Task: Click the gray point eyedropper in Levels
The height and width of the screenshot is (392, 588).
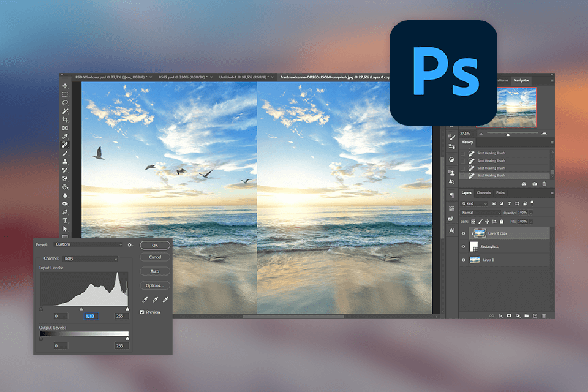Action: pyautogui.click(x=155, y=300)
